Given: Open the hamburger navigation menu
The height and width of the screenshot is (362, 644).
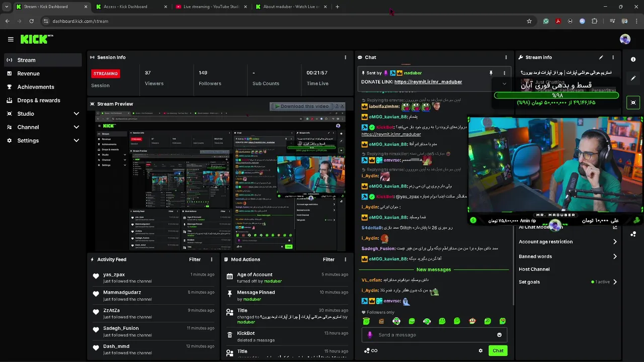Looking at the screenshot, I should (11, 39).
